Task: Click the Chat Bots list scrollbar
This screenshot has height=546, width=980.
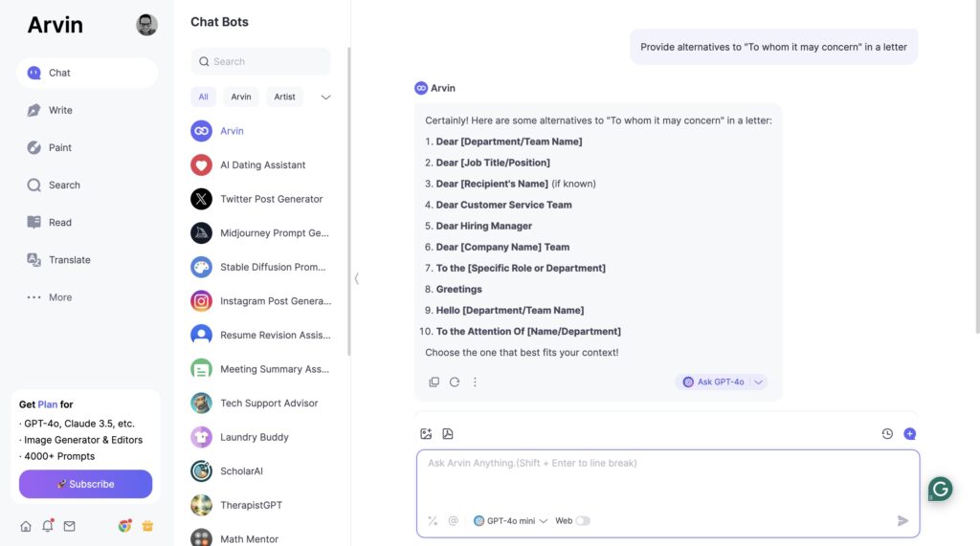Action: 348,201
